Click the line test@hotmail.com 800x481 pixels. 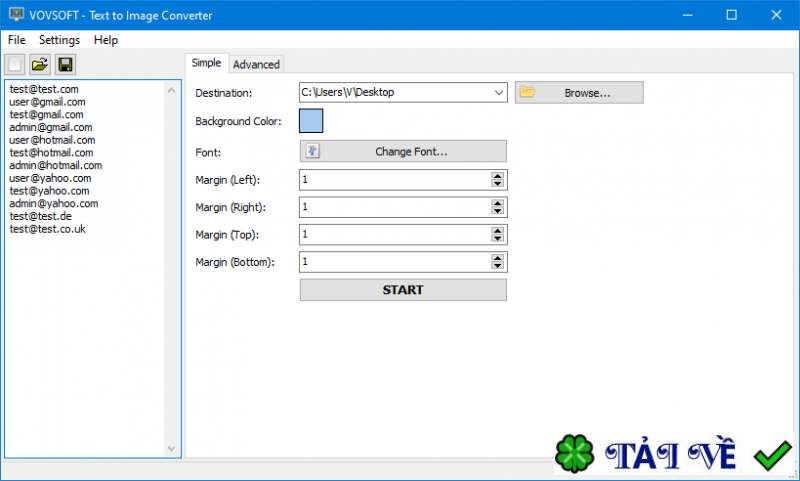pyautogui.click(x=51, y=153)
